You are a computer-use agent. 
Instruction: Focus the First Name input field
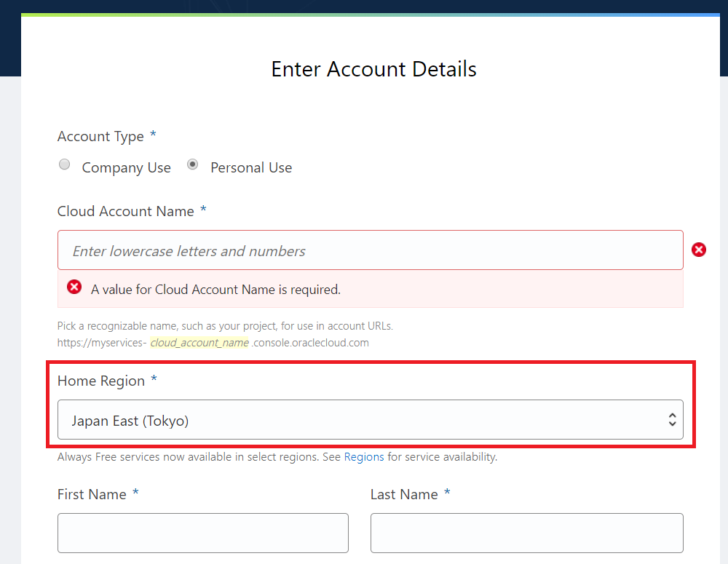click(203, 533)
